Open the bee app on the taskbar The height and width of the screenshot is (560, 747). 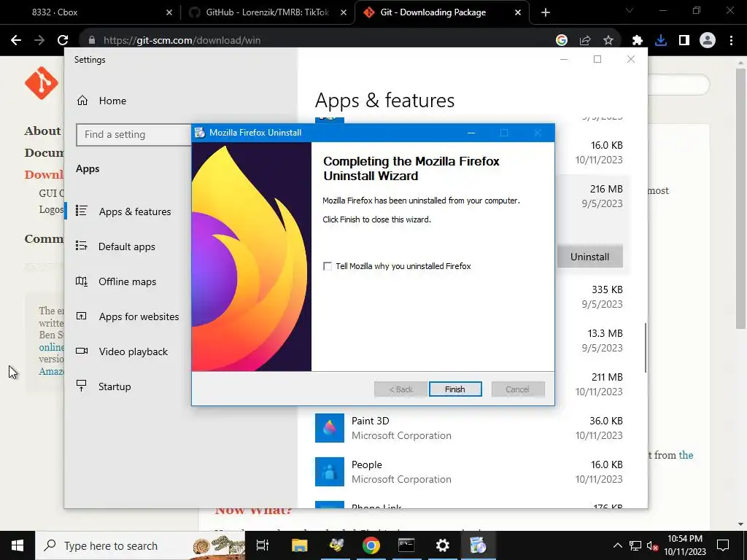(336, 545)
